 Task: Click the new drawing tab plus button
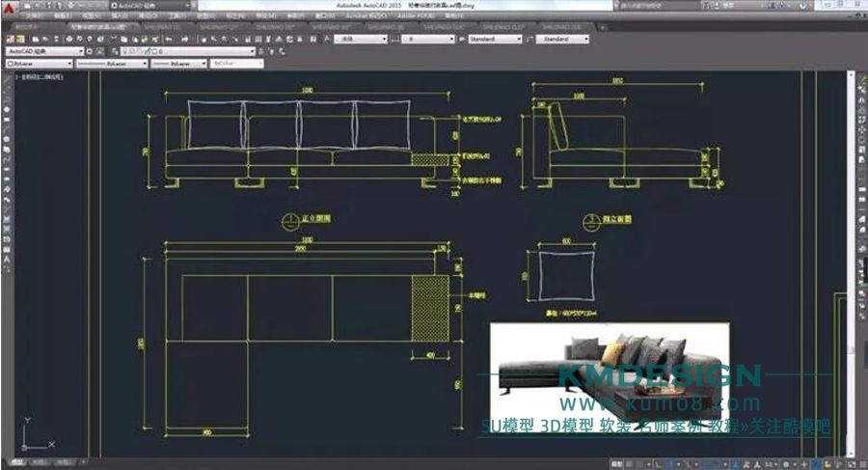coord(600,28)
